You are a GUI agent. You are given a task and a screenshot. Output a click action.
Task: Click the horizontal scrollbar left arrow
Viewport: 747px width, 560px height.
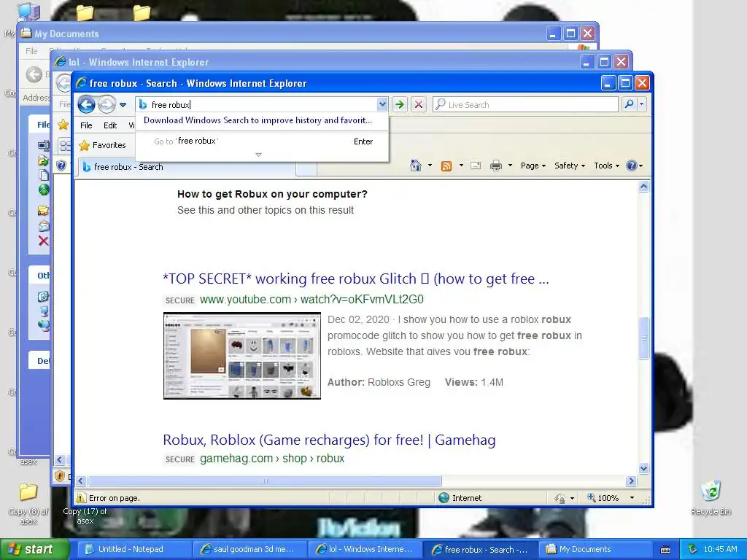point(81,481)
